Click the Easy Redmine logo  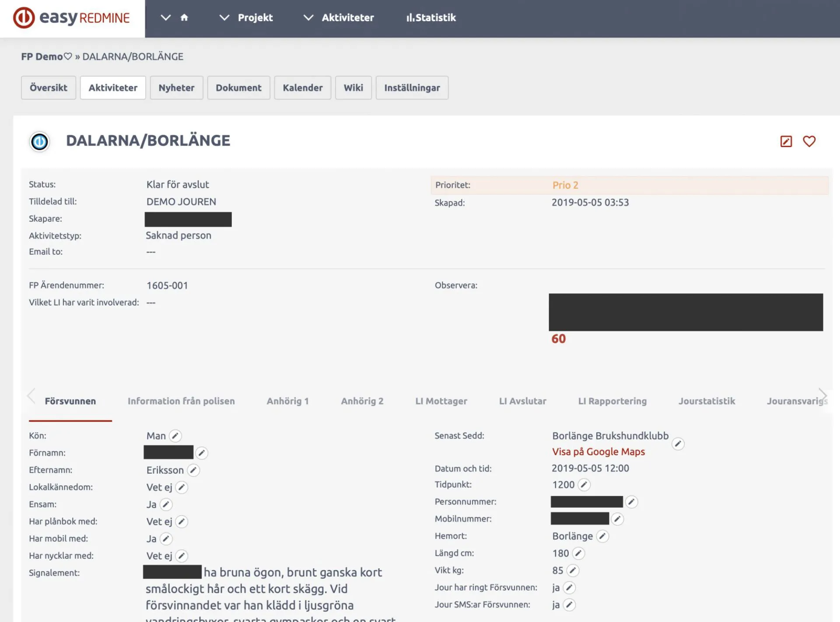point(72,18)
